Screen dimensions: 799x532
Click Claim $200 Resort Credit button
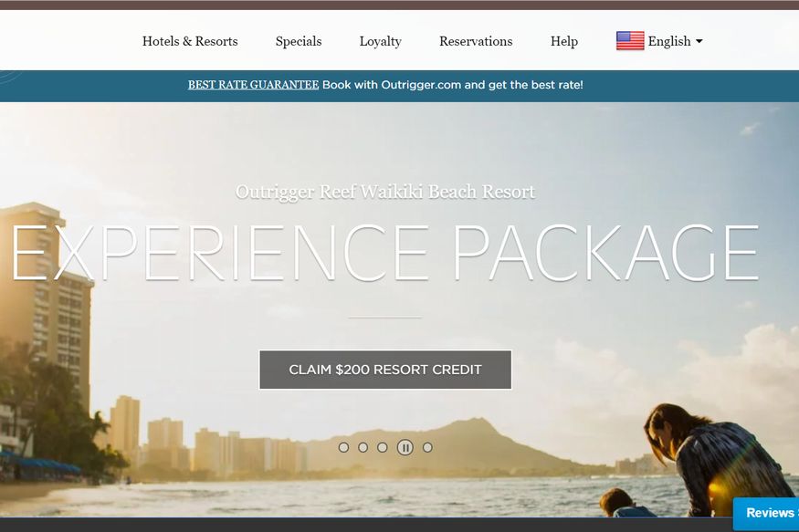pos(385,370)
